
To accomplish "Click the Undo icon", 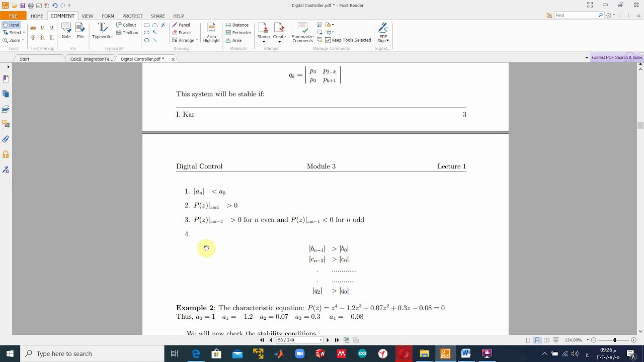I will pos(55,6).
